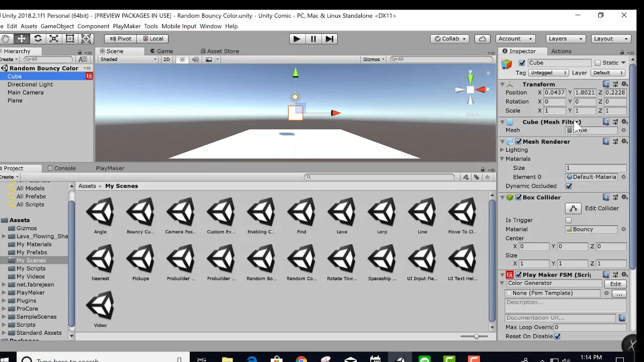Open the Account dropdown
644x362 pixels.
pyautogui.click(x=515, y=39)
